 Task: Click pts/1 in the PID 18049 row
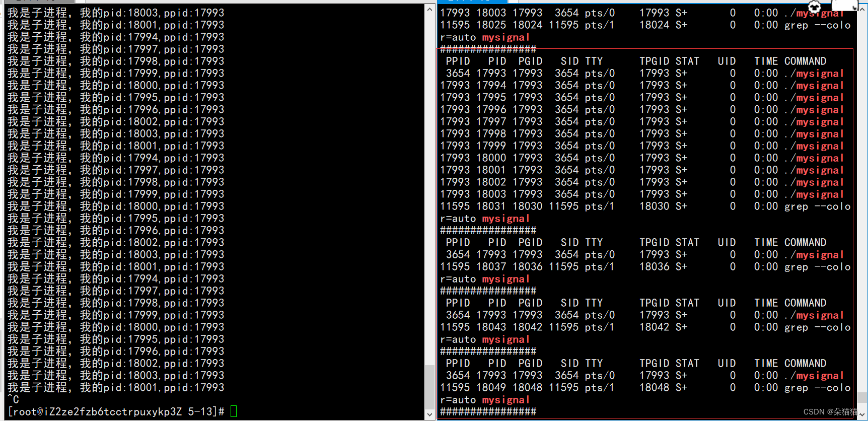pyautogui.click(x=600, y=387)
